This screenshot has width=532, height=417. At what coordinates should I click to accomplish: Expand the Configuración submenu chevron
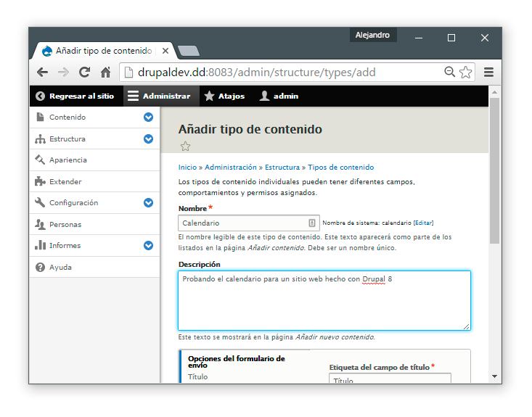[x=148, y=203]
